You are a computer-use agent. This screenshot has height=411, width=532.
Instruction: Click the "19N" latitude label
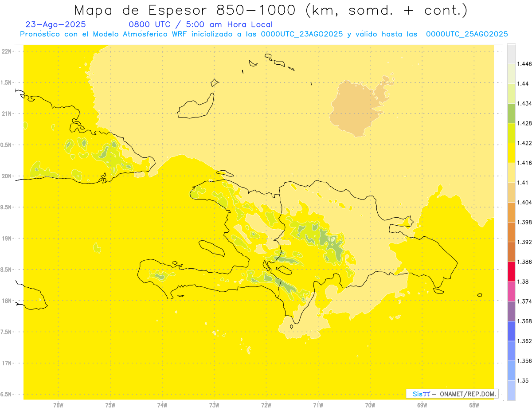click(7, 239)
